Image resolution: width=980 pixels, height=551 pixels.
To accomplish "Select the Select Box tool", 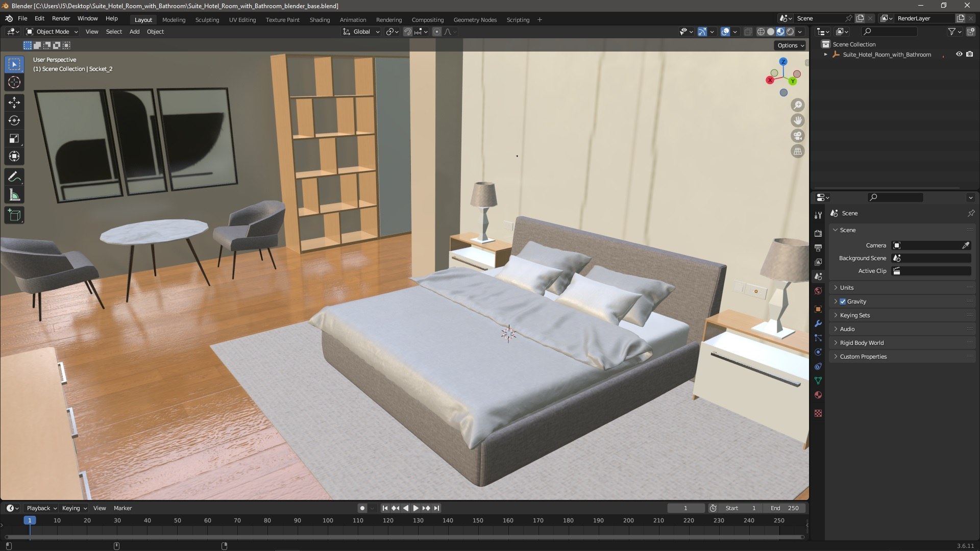I will click(14, 64).
